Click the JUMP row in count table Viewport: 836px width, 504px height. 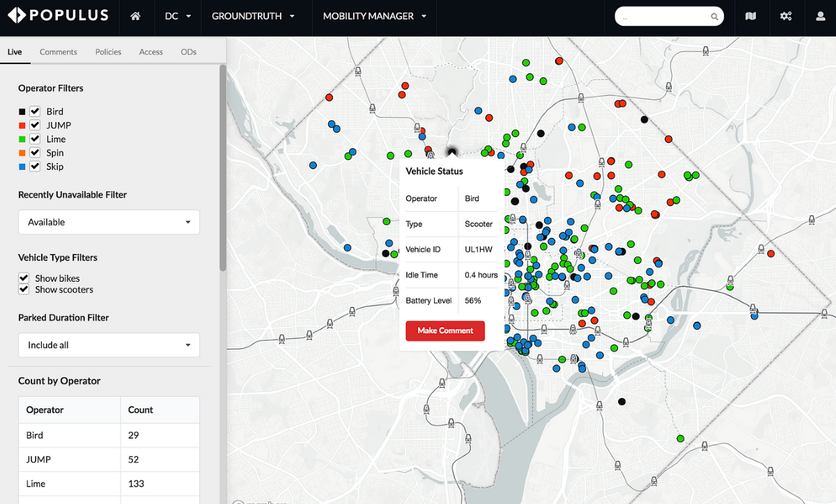point(109,459)
